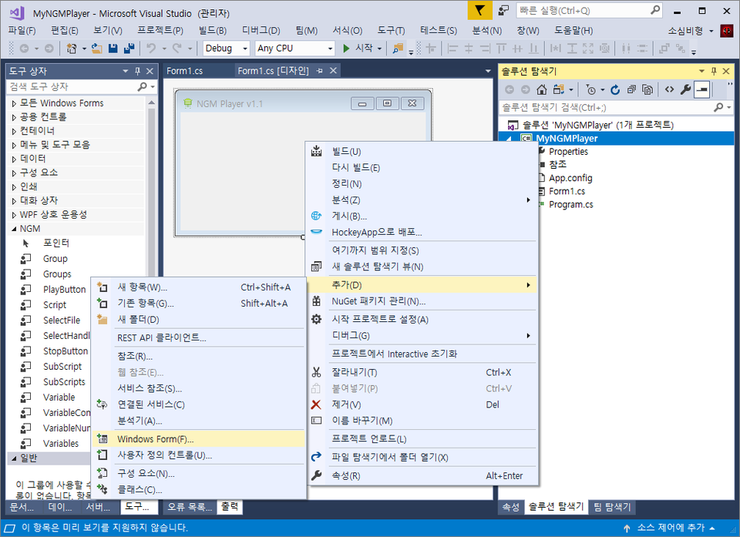Close Form1.cs [디자인] tab

pos(333,71)
